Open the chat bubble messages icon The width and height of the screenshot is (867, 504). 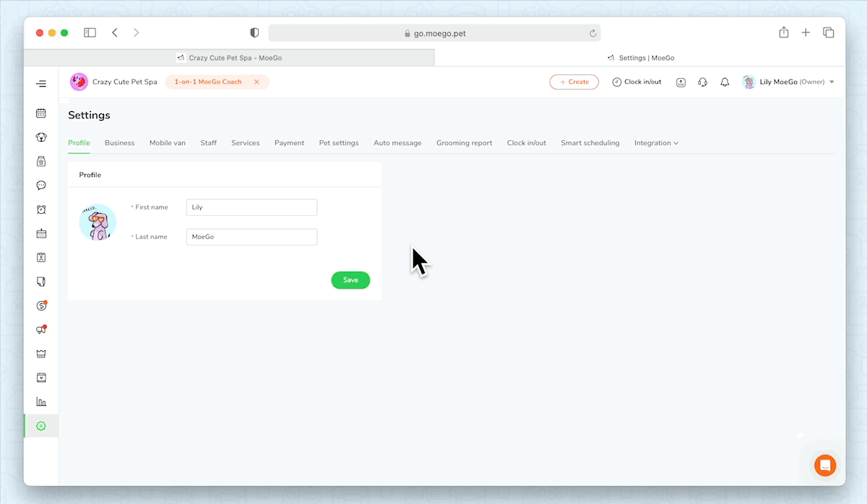tap(41, 186)
